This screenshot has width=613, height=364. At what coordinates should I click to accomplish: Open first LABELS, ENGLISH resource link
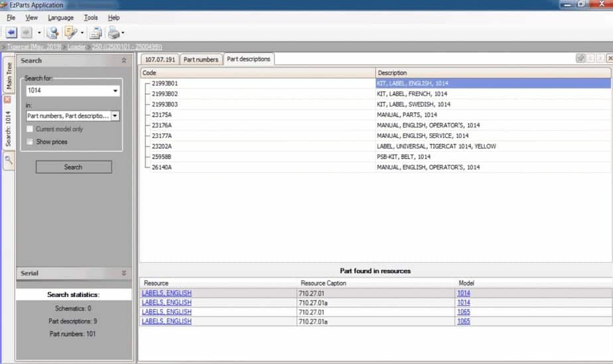167,293
